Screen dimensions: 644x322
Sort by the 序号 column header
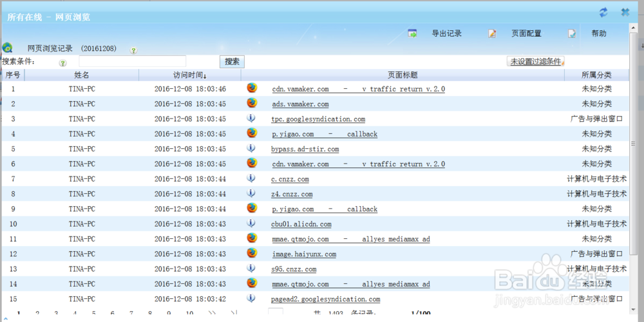point(13,75)
